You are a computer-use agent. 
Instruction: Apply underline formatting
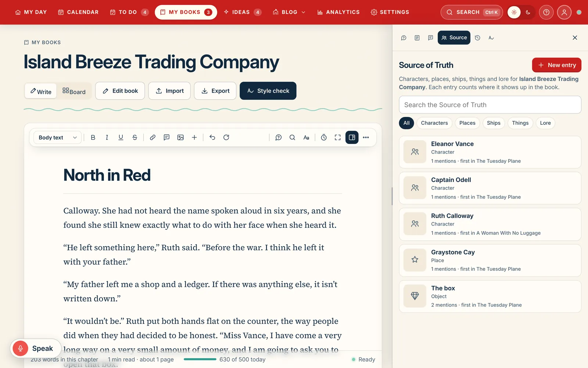tap(121, 137)
